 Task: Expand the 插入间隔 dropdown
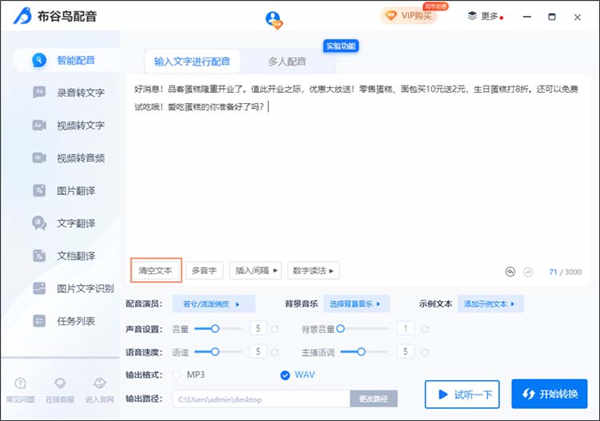pyautogui.click(x=256, y=271)
